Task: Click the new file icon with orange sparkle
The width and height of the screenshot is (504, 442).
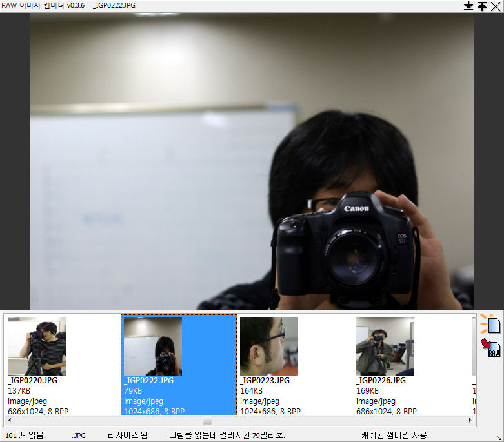Action: pos(490,324)
